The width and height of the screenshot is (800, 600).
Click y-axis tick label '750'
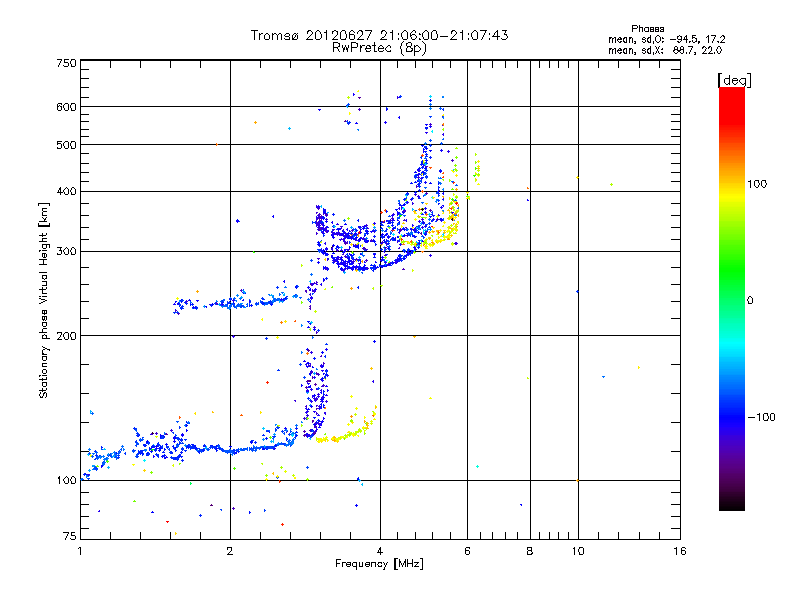coord(66,63)
